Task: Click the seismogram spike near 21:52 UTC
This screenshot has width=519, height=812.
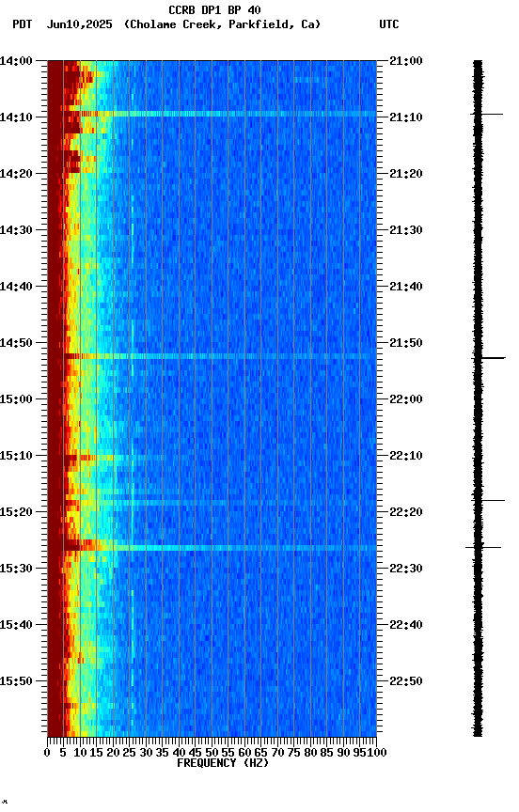Action: (x=488, y=358)
